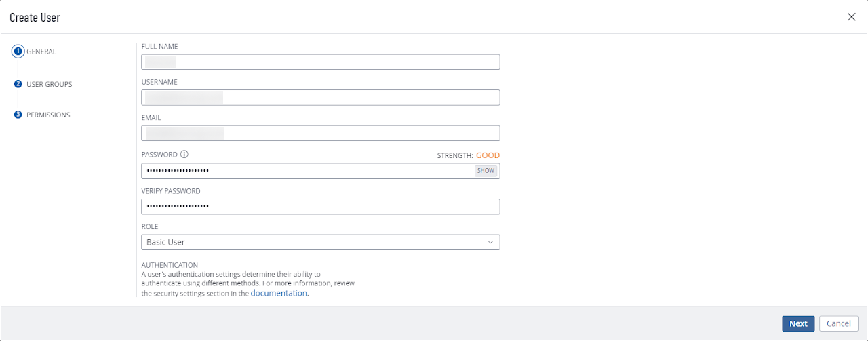
Task: Click into the Password field
Action: pyautogui.click(x=305, y=171)
